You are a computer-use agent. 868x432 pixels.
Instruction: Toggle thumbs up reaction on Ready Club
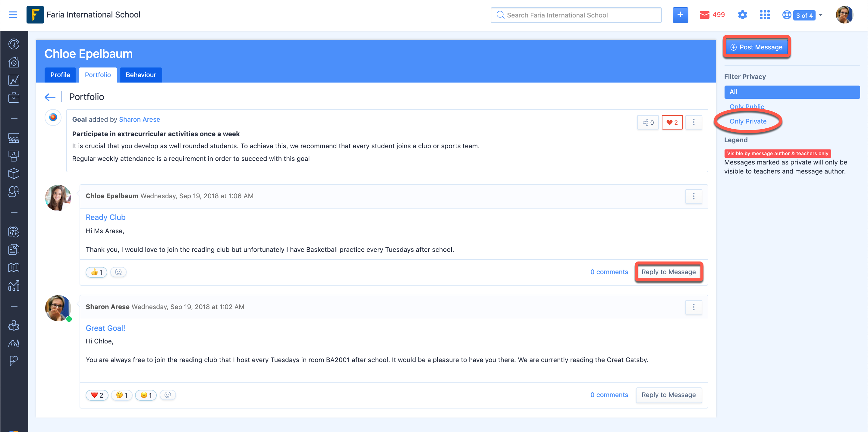pyautogui.click(x=96, y=272)
